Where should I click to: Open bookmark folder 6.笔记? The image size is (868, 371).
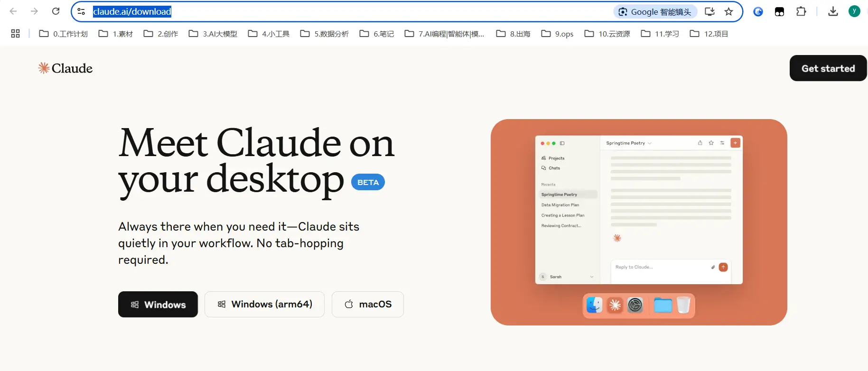click(x=377, y=34)
